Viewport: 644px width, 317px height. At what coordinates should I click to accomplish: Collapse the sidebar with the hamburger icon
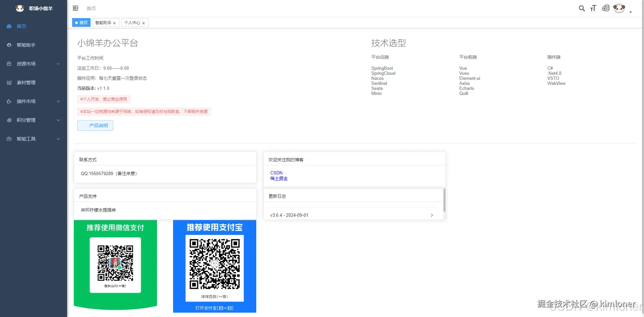(75, 8)
